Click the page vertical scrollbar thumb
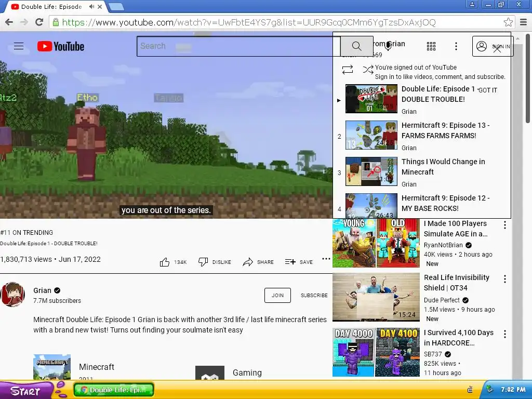This screenshot has width=532, height=399. 528,78
